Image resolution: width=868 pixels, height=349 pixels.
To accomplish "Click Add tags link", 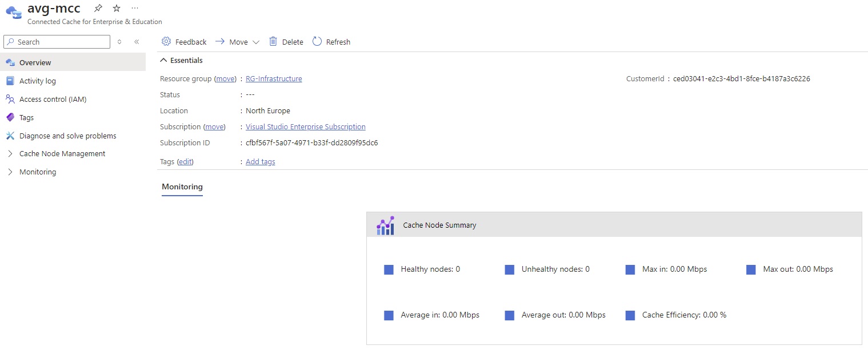I will point(260,161).
